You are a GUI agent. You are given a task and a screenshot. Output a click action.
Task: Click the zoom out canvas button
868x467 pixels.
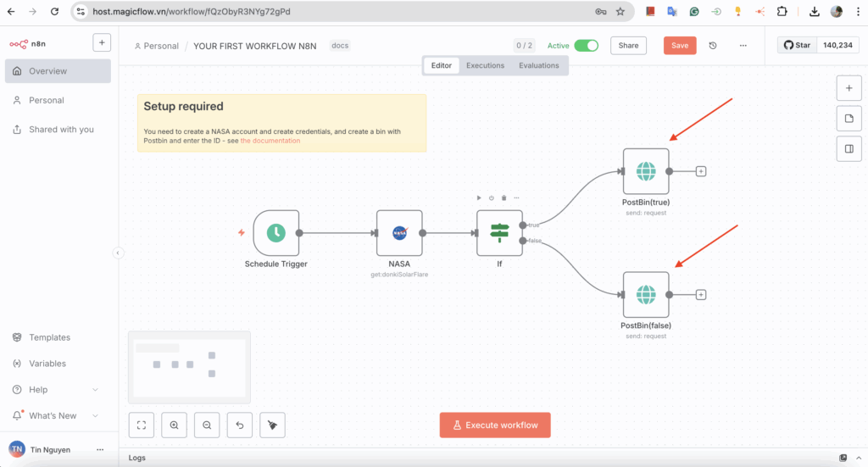pos(207,425)
